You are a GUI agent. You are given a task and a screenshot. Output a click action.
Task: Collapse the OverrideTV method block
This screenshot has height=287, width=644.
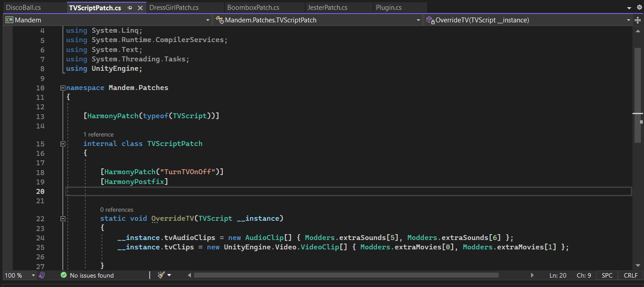[x=63, y=218]
